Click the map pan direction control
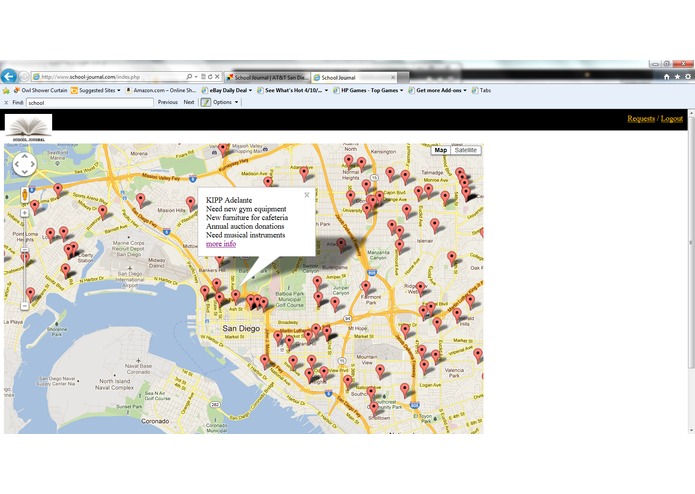695x494 pixels. (25, 164)
